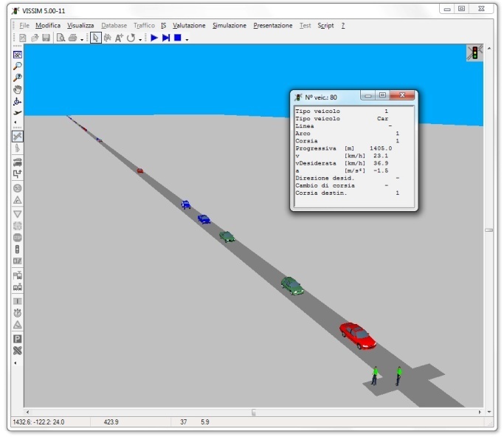Click the single-step simulation button
This screenshot has height=437, width=504.
pyautogui.click(x=166, y=38)
